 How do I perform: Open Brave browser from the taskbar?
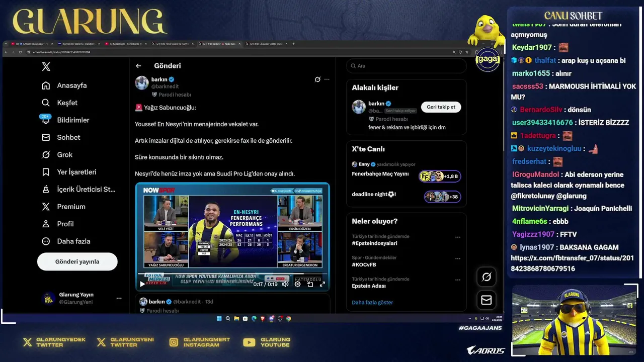click(x=263, y=318)
